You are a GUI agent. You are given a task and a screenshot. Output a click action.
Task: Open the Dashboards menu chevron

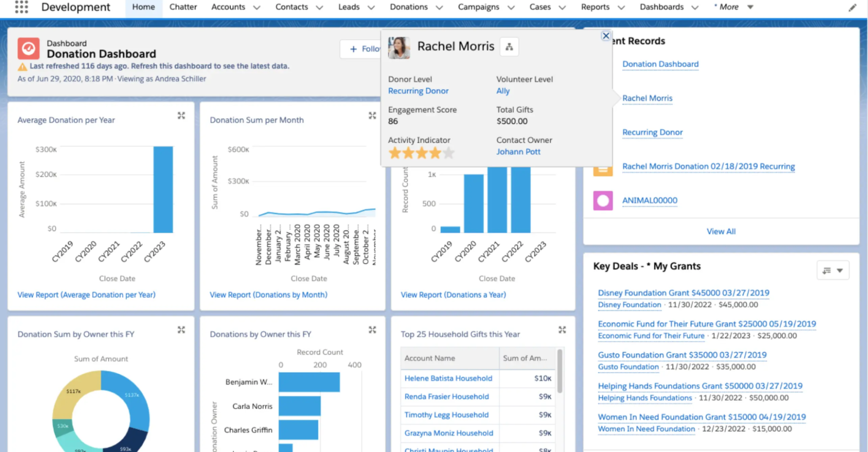click(x=695, y=8)
